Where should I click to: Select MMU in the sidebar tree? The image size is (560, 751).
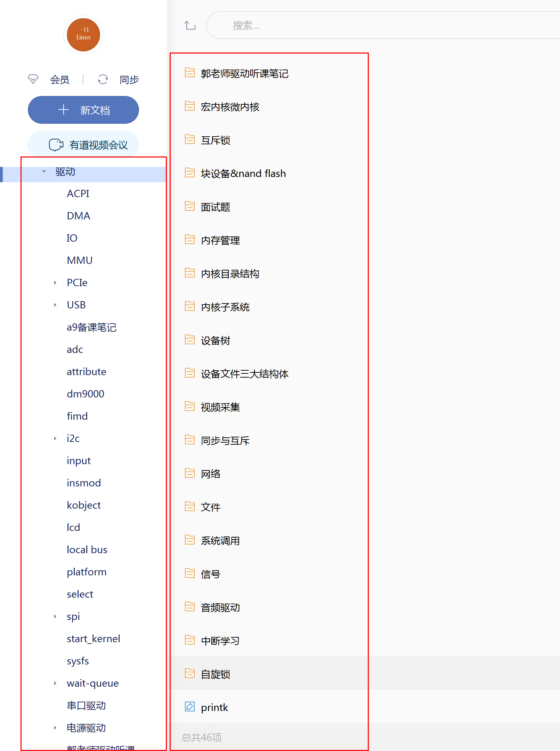pos(80,260)
